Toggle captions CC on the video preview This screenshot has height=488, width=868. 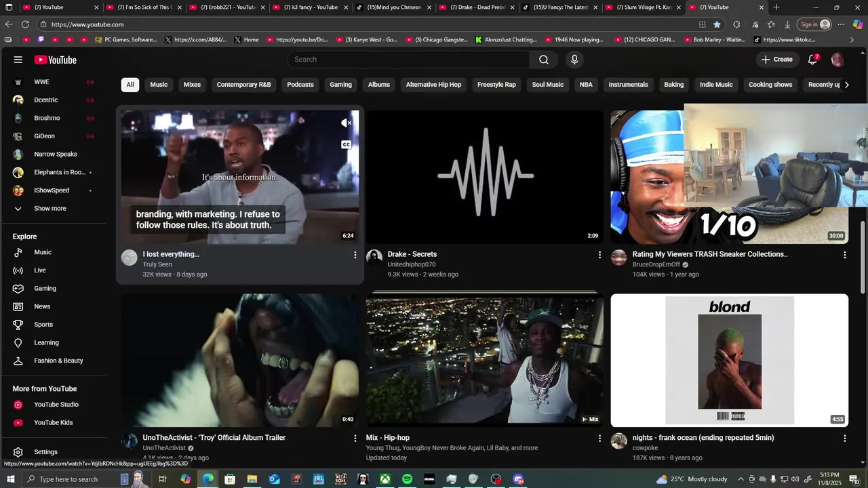pos(346,144)
